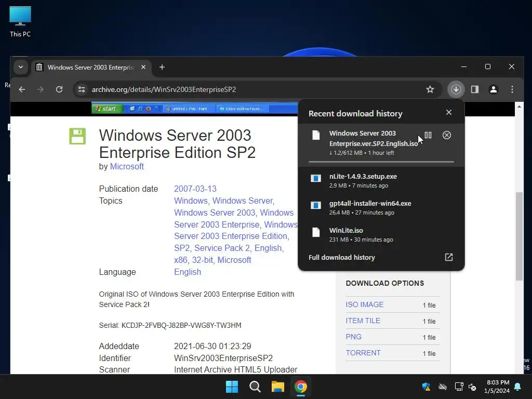Cancel the Windows Server 2003 ISO download
532x399 pixels.
point(447,135)
